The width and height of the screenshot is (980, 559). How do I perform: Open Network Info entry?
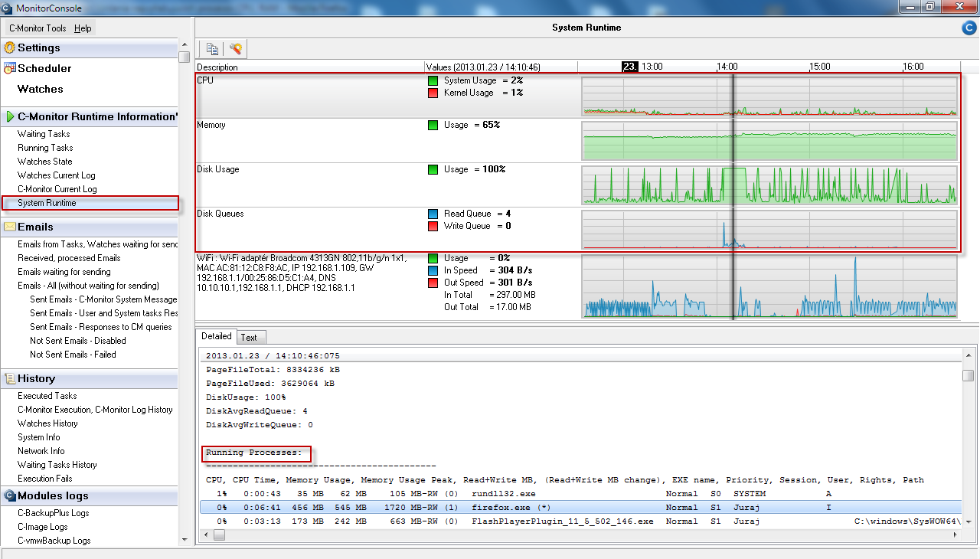41,451
